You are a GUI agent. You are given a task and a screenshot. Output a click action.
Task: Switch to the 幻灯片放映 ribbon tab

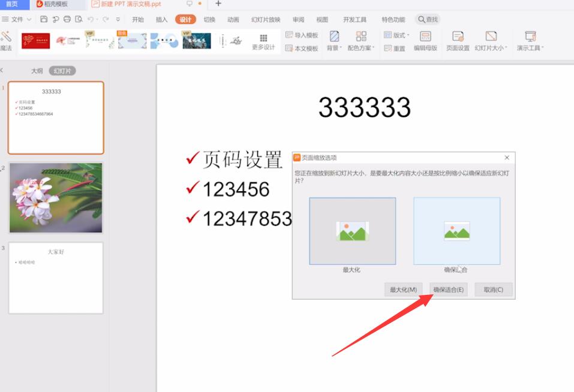266,19
